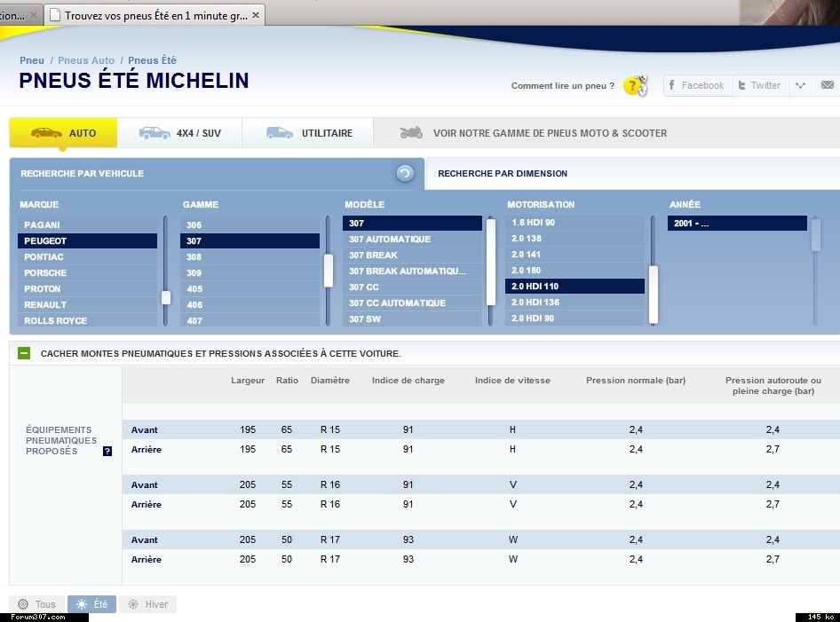Viewport: 840px width, 622px height.
Task: Select PORSCHE in the Marque list
Action: 87,273
